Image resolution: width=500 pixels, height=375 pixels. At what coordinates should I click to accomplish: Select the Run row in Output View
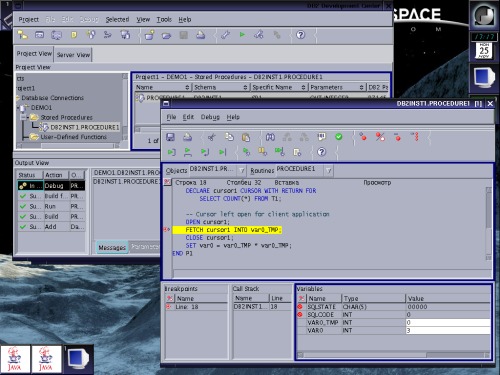tap(51, 206)
